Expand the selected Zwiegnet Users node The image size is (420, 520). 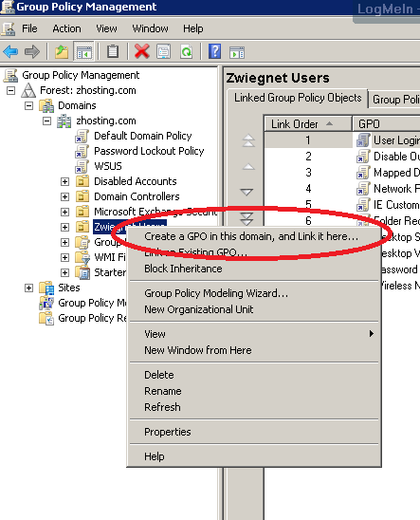click(x=64, y=227)
